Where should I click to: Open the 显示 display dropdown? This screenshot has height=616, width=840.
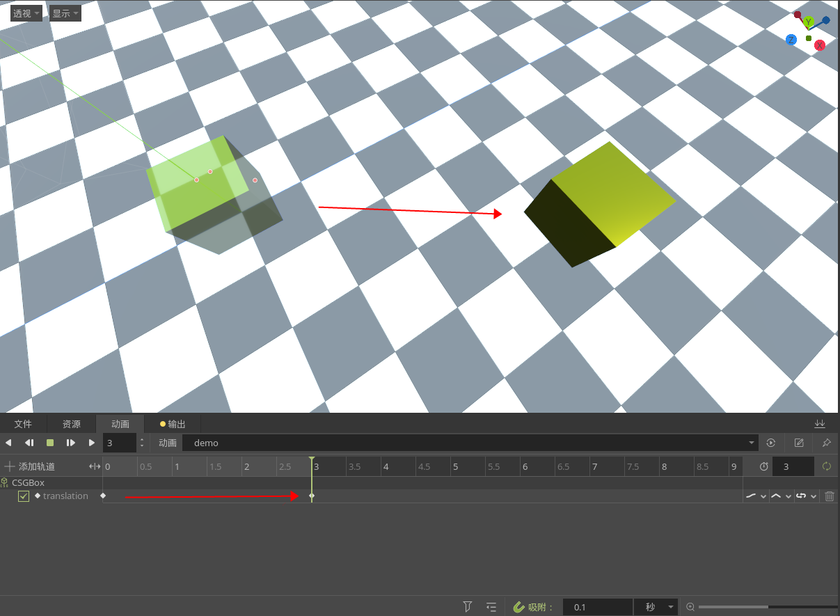click(x=65, y=13)
